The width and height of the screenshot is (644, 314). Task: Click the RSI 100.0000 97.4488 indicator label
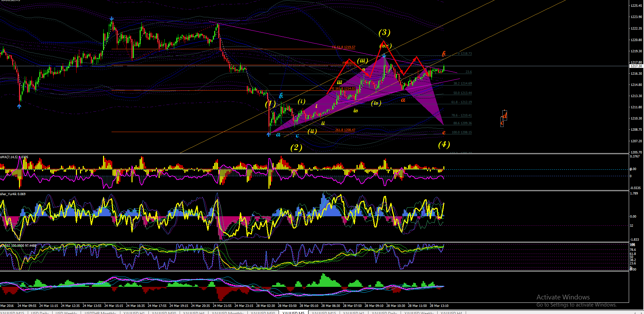18,245
